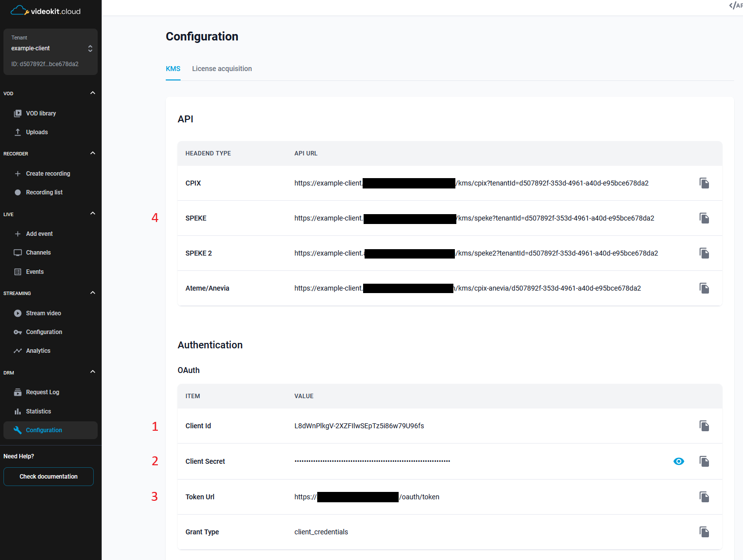The width and height of the screenshot is (743, 560).
Task: Switch to License acquisition tab
Action: pyautogui.click(x=222, y=69)
